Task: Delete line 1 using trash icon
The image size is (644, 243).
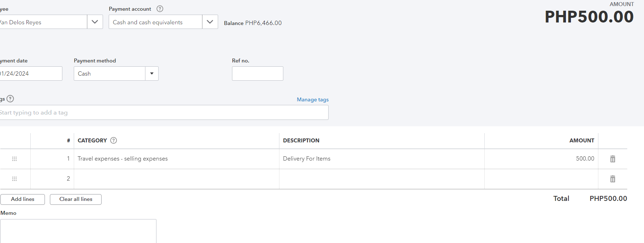Action: click(x=613, y=159)
